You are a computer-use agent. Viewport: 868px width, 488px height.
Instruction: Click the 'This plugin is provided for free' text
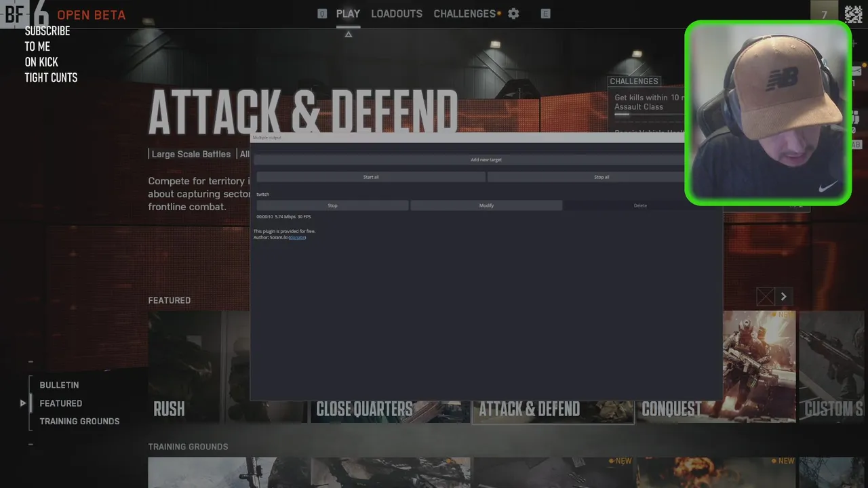coord(284,231)
